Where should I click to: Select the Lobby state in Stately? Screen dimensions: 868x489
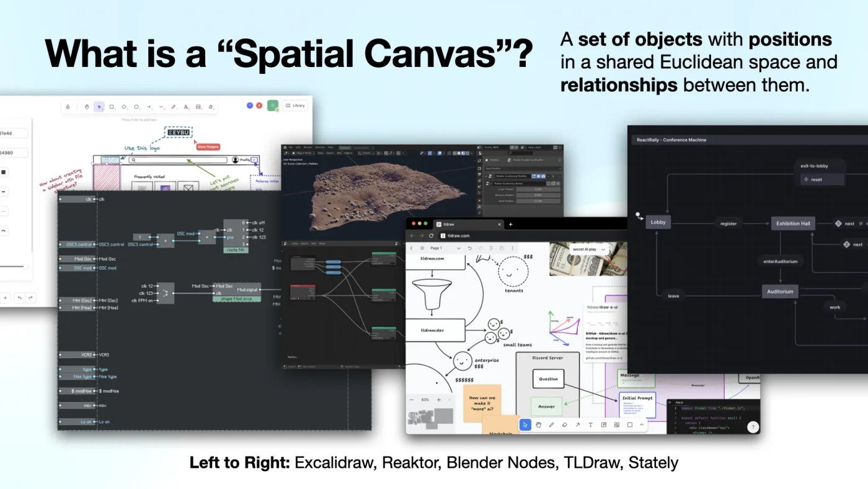tap(658, 222)
